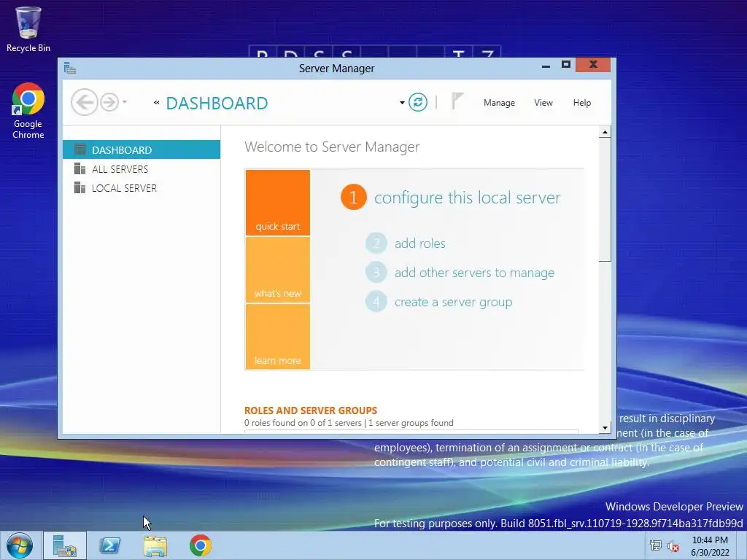Screen dimensions: 747x560
Task: Click the network icon in system tray
Action: pyautogui.click(x=656, y=546)
